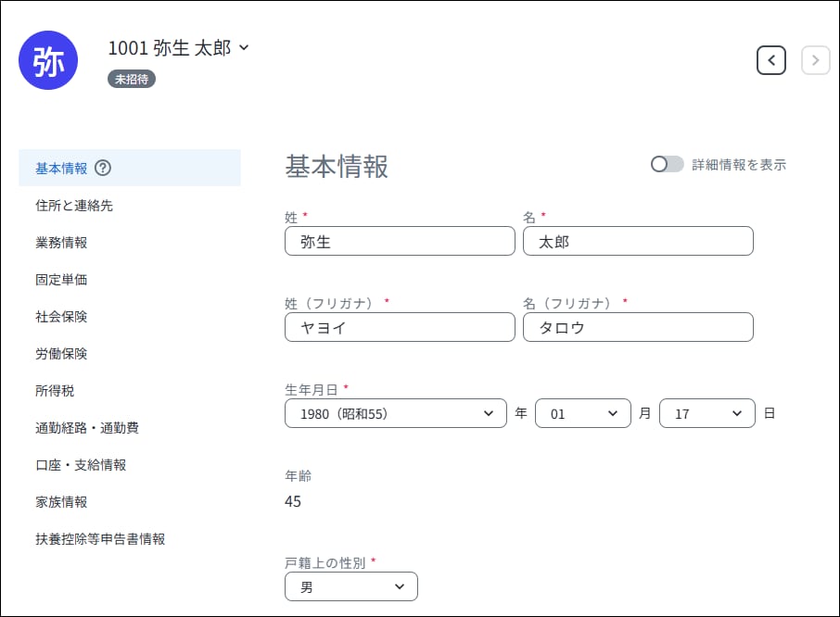
Task: Click the 名(フリガナ) field with タロウ
Action: (638, 327)
